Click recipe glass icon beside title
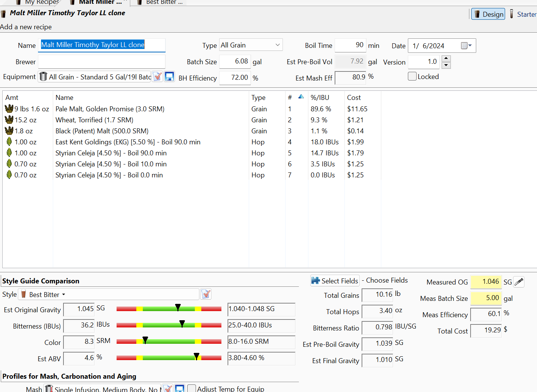 click(3, 14)
